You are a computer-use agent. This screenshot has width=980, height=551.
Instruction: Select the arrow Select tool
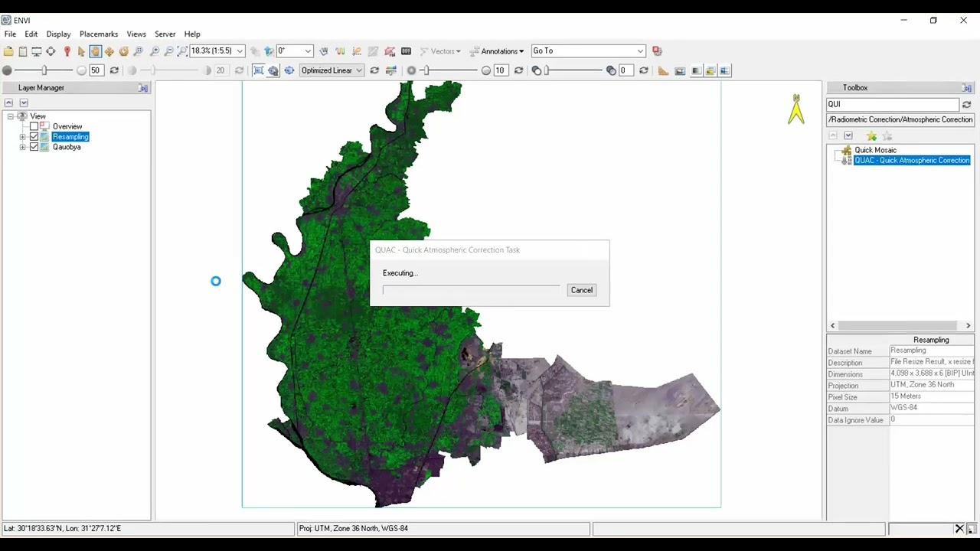coord(81,51)
